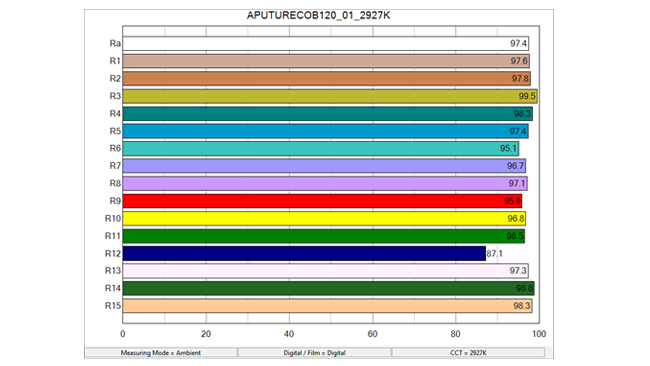Select the R12 navy blue bar

point(304,253)
